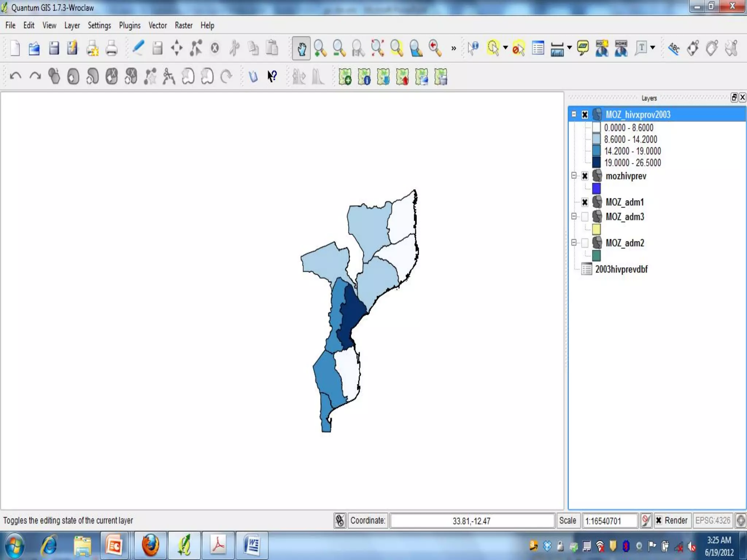Collapse the mozhivprev layer legend
Viewport: 747px width, 560px height.
click(x=574, y=176)
